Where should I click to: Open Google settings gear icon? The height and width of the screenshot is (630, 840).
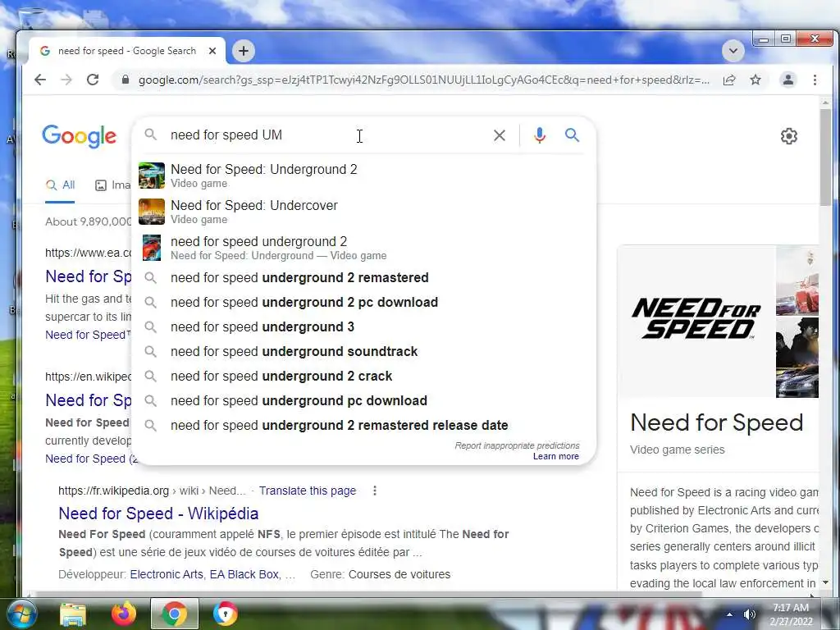(788, 136)
